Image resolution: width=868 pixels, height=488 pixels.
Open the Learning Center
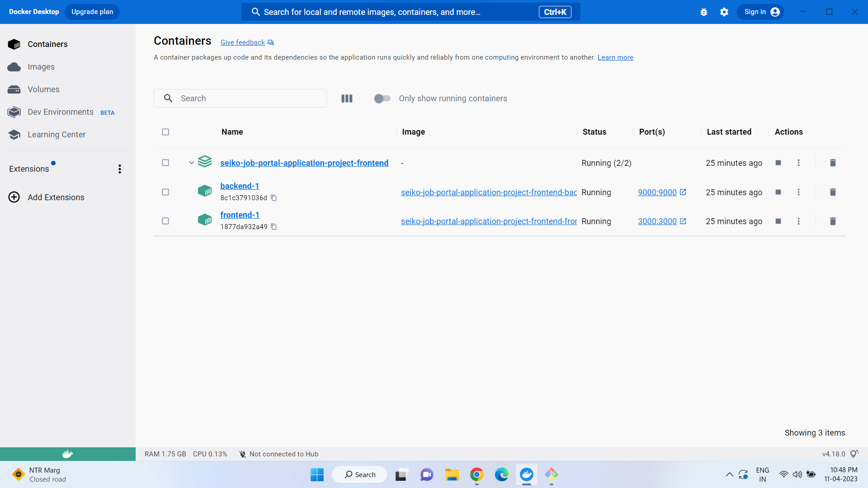[x=57, y=134]
